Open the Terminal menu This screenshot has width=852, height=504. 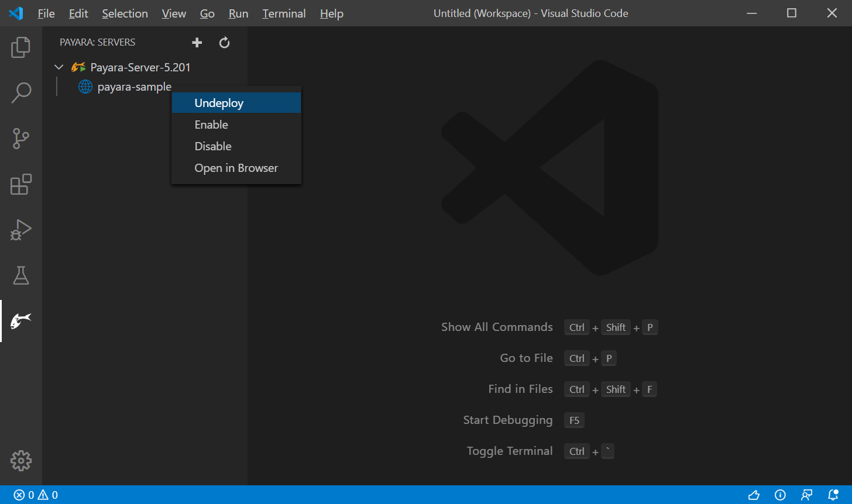click(284, 13)
